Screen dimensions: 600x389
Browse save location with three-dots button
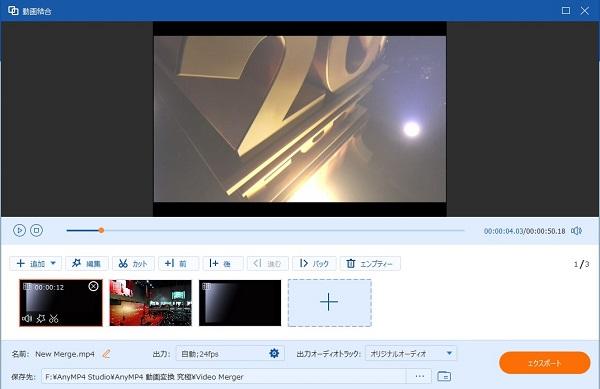coord(419,376)
